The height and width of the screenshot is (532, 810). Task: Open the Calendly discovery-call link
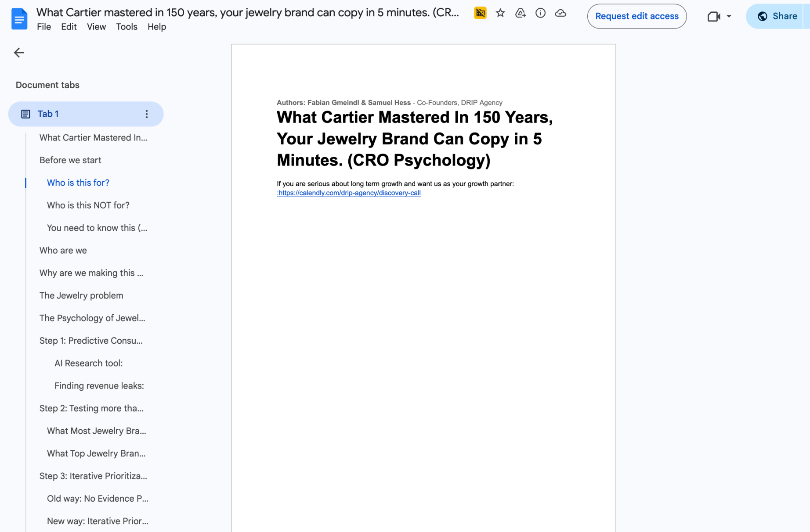(349, 193)
